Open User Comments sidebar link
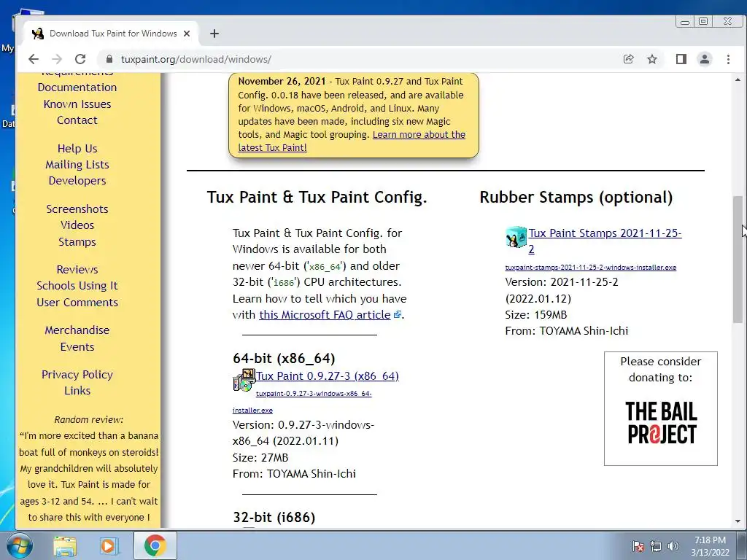This screenshot has height=560, width=747. [77, 302]
